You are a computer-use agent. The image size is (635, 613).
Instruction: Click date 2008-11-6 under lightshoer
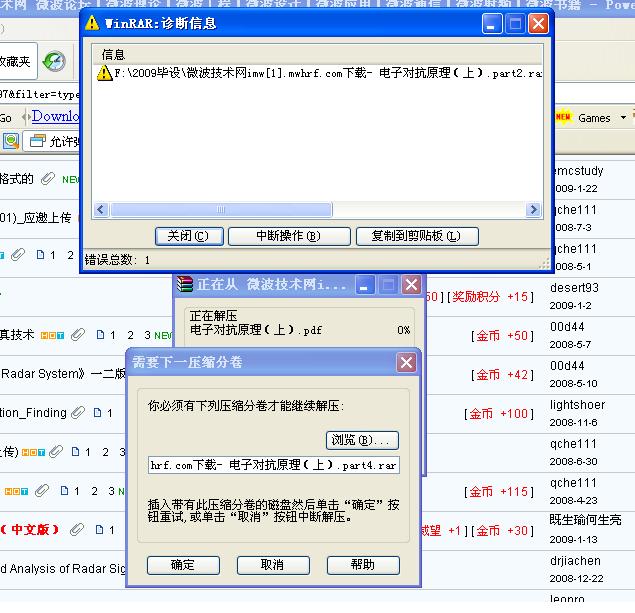(573, 423)
